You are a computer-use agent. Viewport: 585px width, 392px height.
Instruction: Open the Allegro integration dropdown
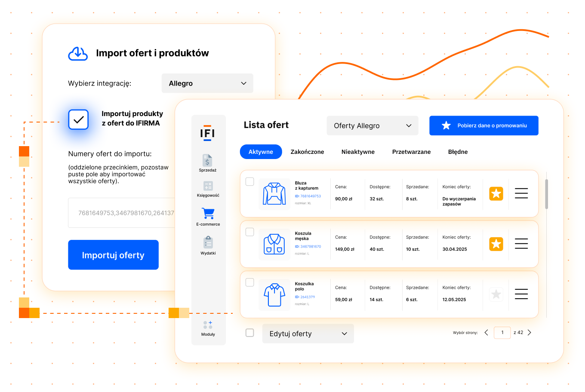pos(207,83)
